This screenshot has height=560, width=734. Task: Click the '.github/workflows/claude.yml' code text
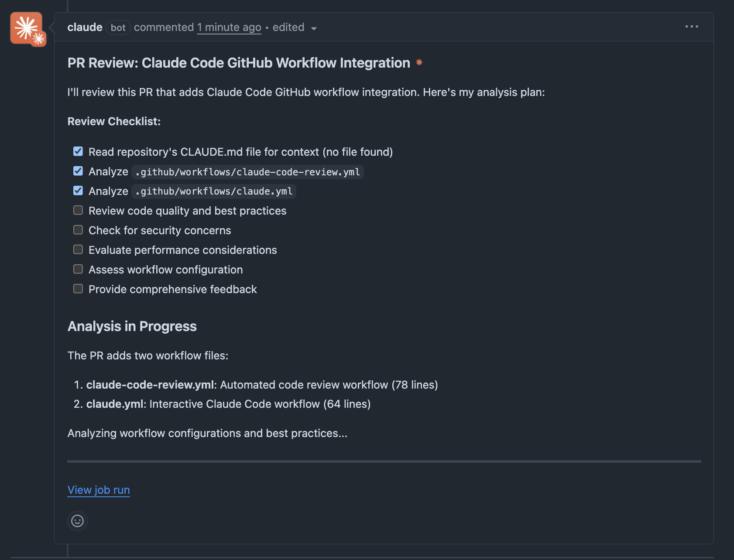214,191
